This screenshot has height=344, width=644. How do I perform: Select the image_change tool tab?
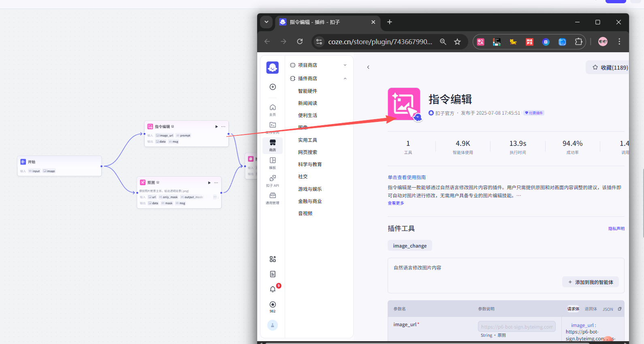(409, 246)
